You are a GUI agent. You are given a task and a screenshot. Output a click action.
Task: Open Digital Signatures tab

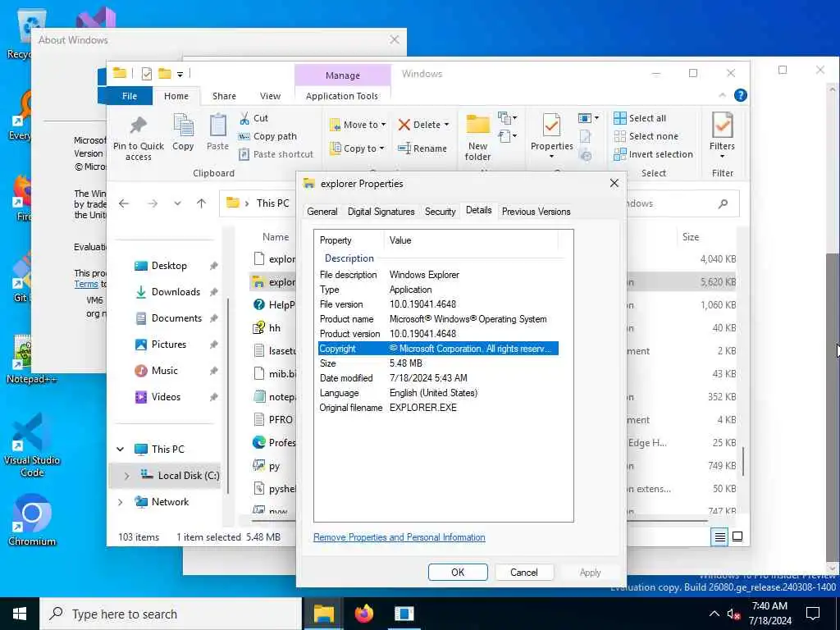click(x=381, y=212)
